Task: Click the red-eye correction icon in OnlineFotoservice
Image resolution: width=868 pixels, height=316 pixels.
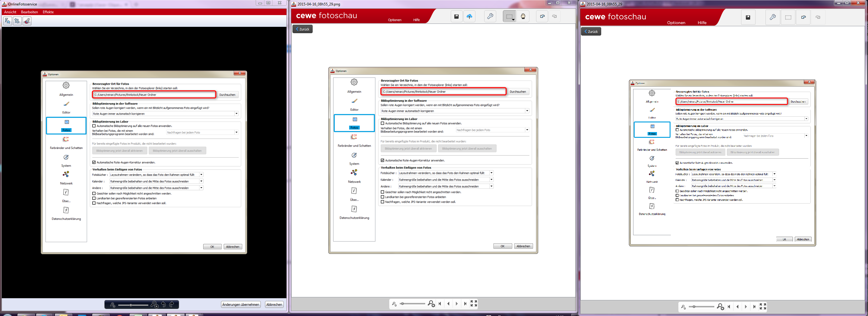Action: pos(27,21)
